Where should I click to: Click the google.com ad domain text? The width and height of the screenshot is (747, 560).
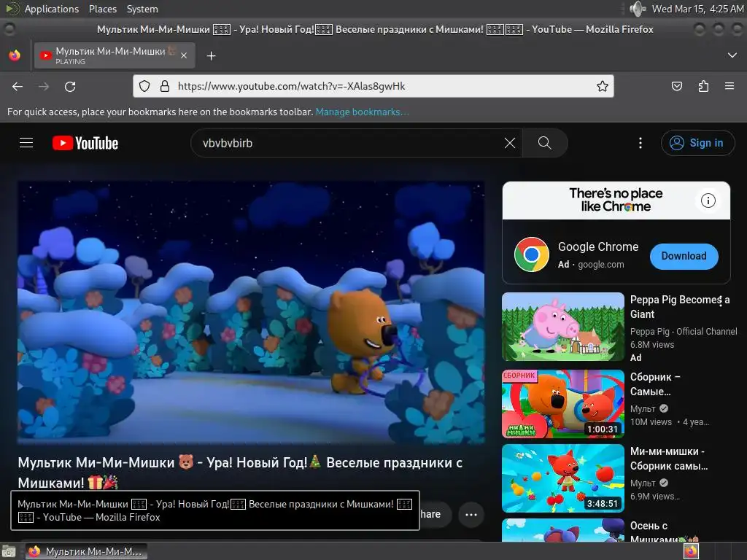tap(600, 264)
